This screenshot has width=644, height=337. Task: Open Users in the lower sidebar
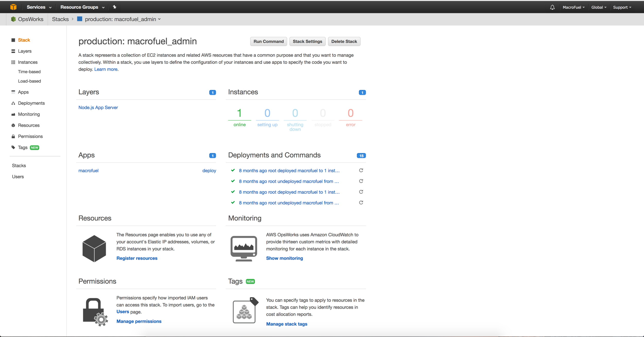[18, 177]
